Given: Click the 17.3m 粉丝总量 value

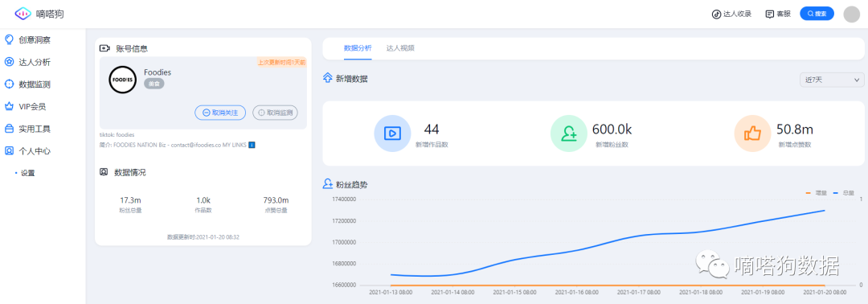Looking at the screenshot, I should (131, 200).
